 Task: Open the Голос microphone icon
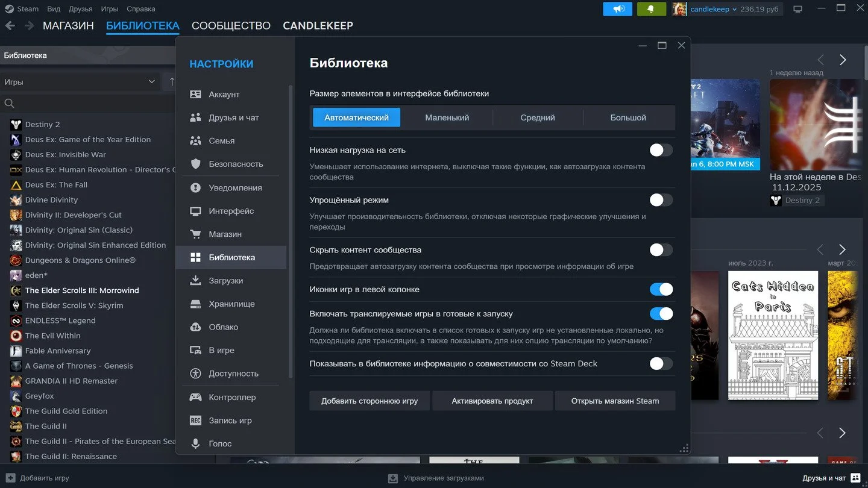pyautogui.click(x=195, y=443)
